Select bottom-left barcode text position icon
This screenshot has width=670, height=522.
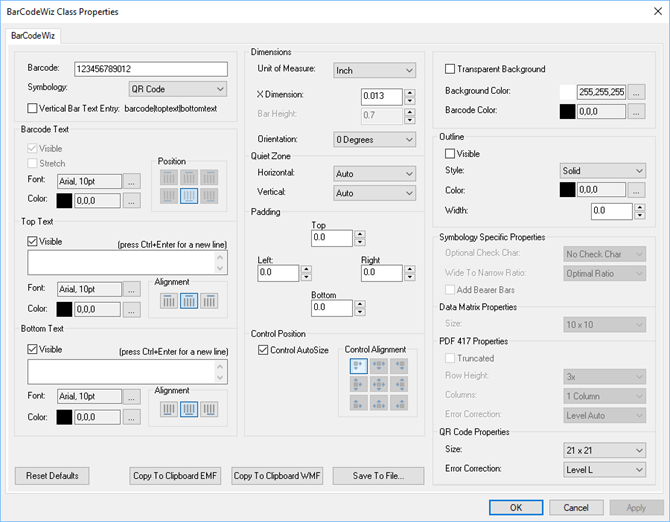[x=169, y=196]
